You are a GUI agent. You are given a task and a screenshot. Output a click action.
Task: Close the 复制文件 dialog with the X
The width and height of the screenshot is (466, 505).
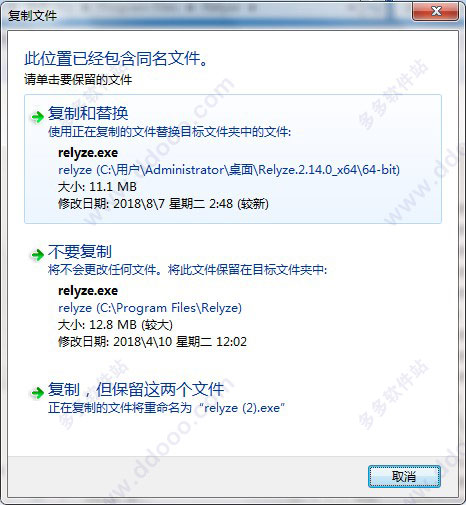coord(436,11)
